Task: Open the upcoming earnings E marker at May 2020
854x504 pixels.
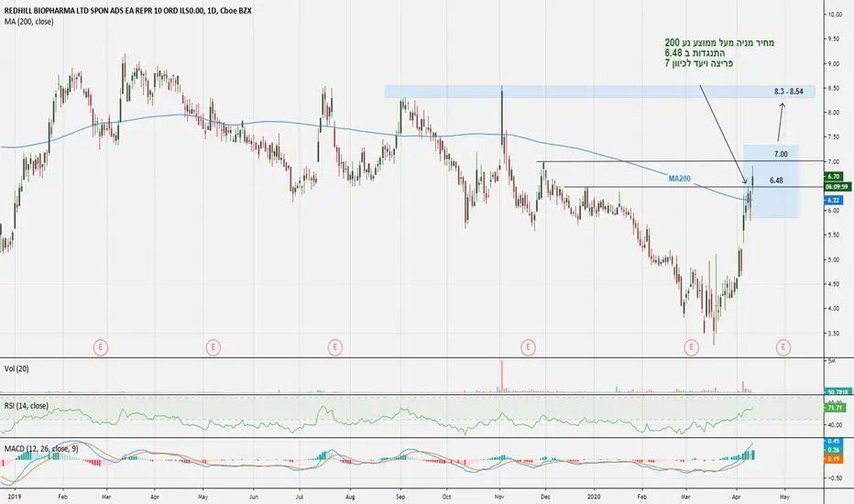Action: pyautogui.click(x=783, y=347)
